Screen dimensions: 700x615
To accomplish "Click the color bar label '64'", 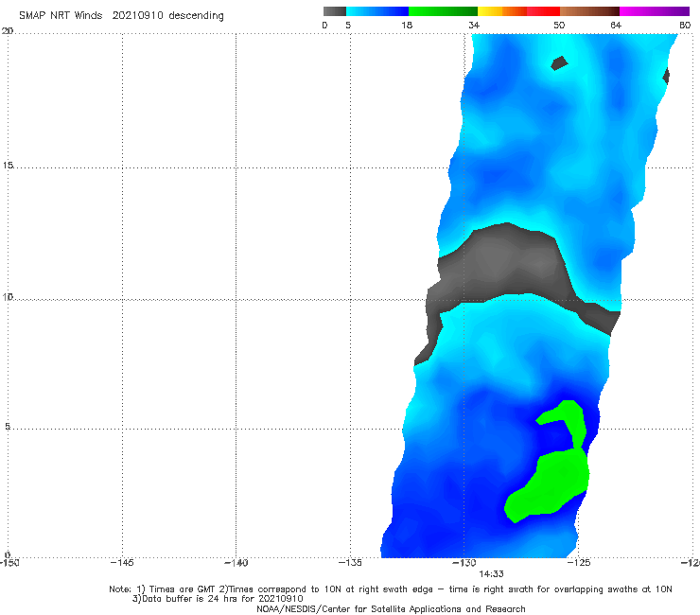I will (x=616, y=25).
